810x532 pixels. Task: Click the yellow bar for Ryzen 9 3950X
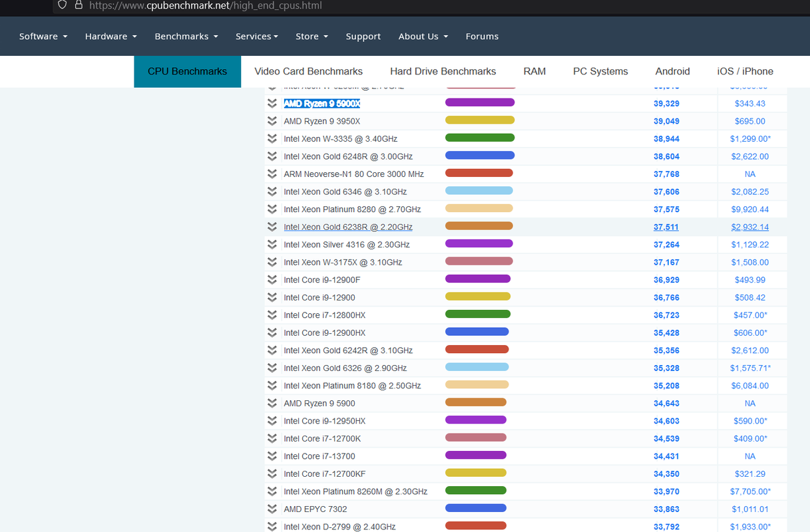click(480, 120)
